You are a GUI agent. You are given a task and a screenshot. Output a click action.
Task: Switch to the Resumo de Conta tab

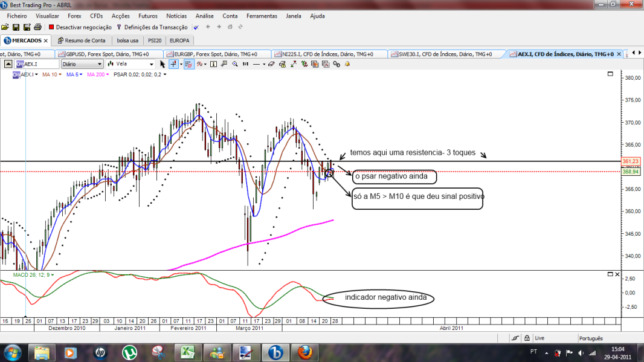tap(82, 40)
